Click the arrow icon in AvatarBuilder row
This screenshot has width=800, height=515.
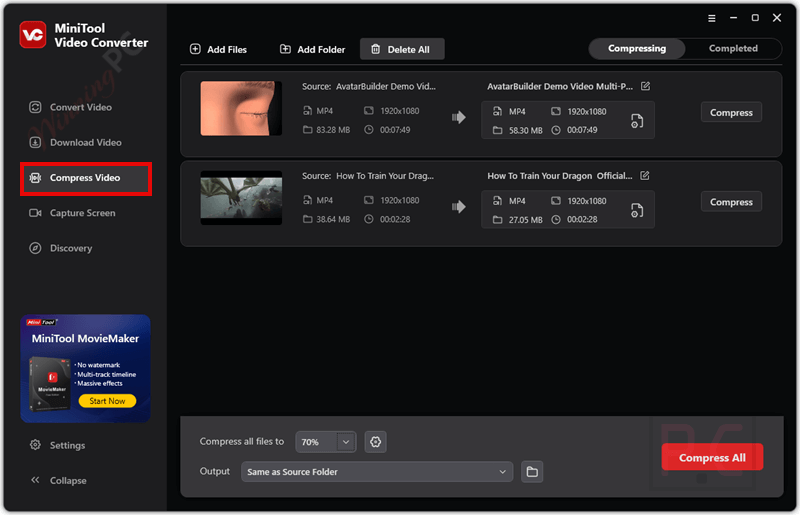click(459, 117)
